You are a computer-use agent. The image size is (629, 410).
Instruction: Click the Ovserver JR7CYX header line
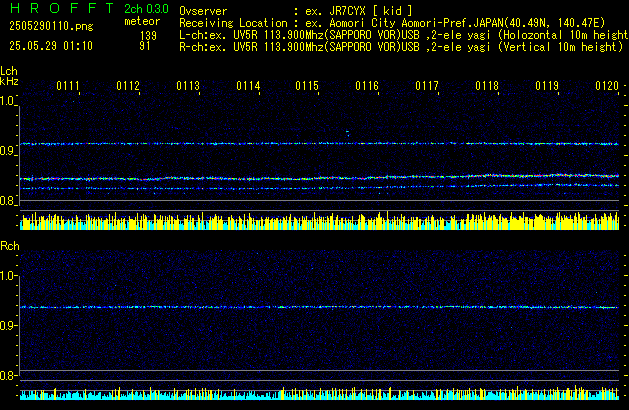click(296, 11)
